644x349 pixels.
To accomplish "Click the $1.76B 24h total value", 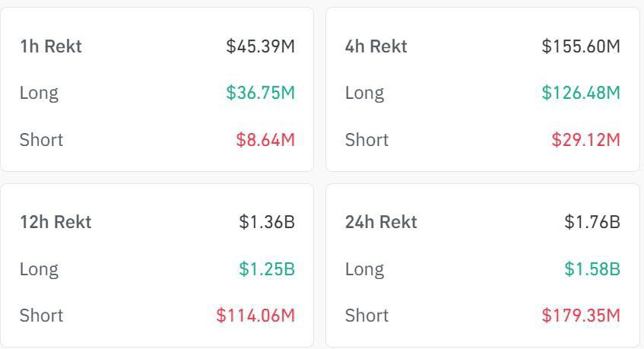I will 592,222.
